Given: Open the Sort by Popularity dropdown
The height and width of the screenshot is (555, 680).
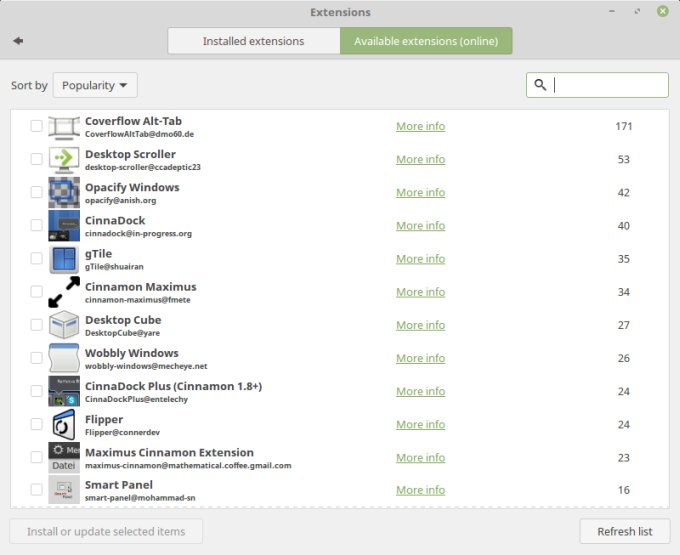Looking at the screenshot, I should (95, 85).
